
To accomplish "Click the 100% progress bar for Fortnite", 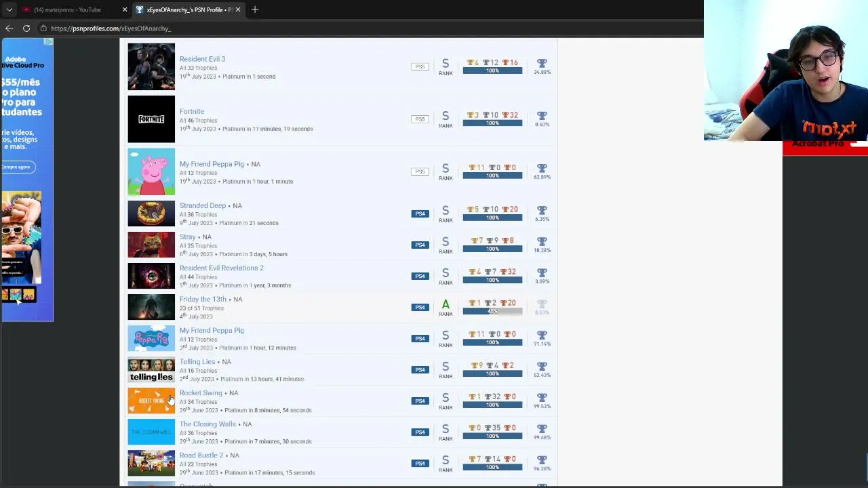I will point(492,123).
